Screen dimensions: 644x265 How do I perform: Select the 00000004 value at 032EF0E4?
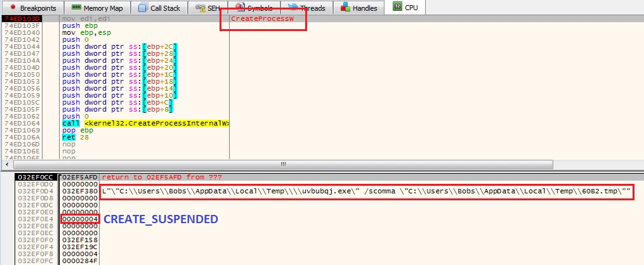tap(79, 219)
